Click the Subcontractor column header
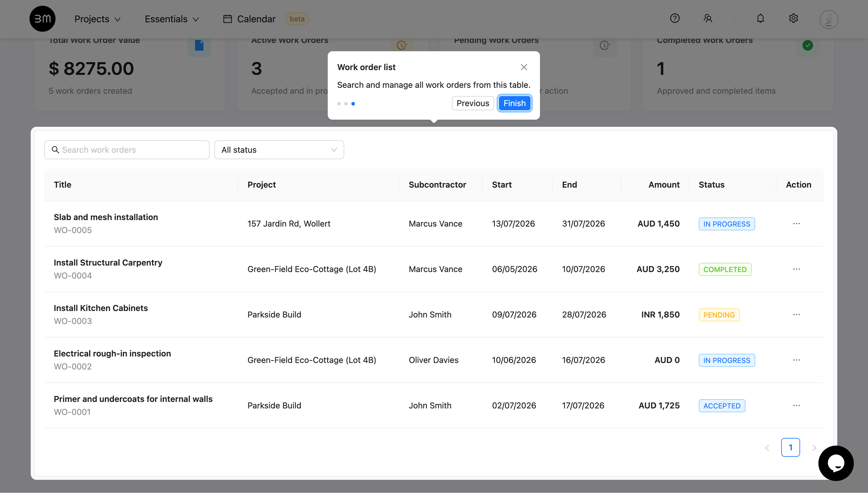Image resolution: width=868 pixels, height=493 pixels. click(437, 185)
